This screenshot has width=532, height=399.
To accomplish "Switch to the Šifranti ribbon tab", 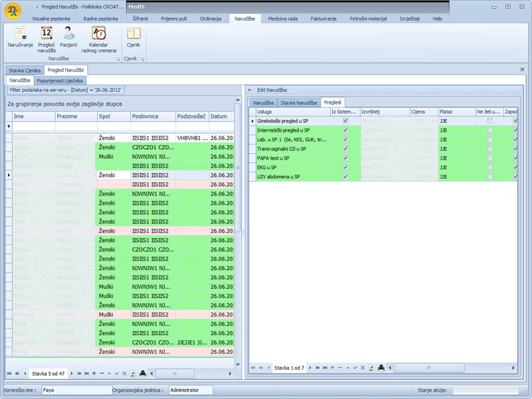I will 140,19.
